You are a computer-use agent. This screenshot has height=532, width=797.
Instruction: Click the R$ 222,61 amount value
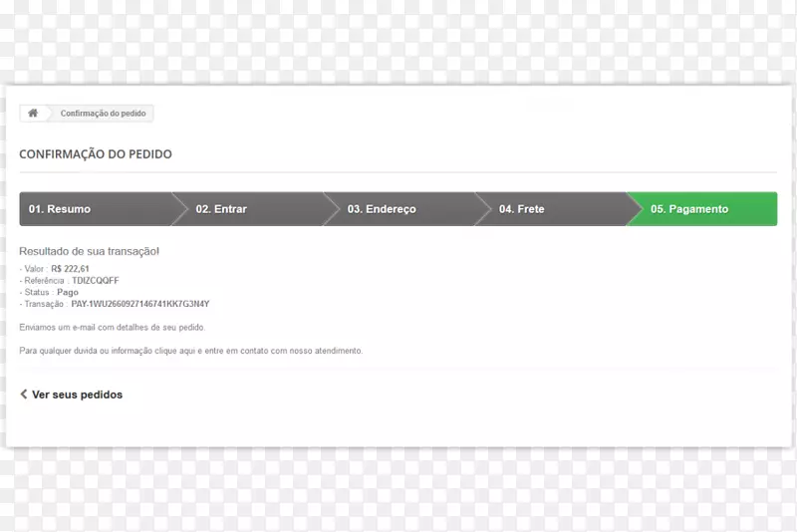tap(70, 269)
